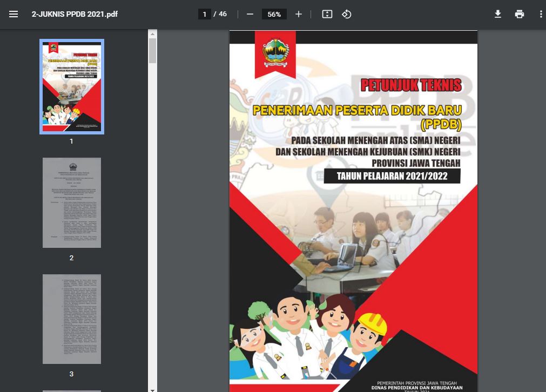
Task: Open page 2 thumbnail
Action: point(72,202)
